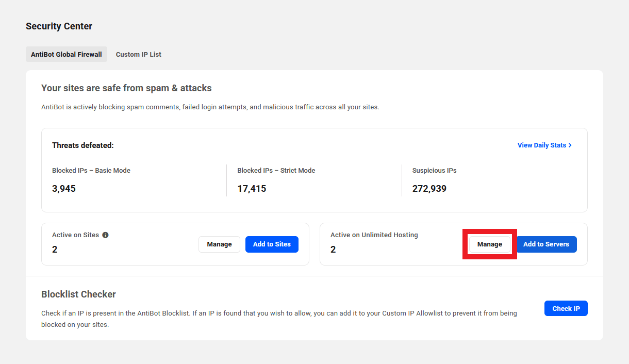Click Manage in the Active on Unlimited Hosting card
The width and height of the screenshot is (629, 364).
490,244
